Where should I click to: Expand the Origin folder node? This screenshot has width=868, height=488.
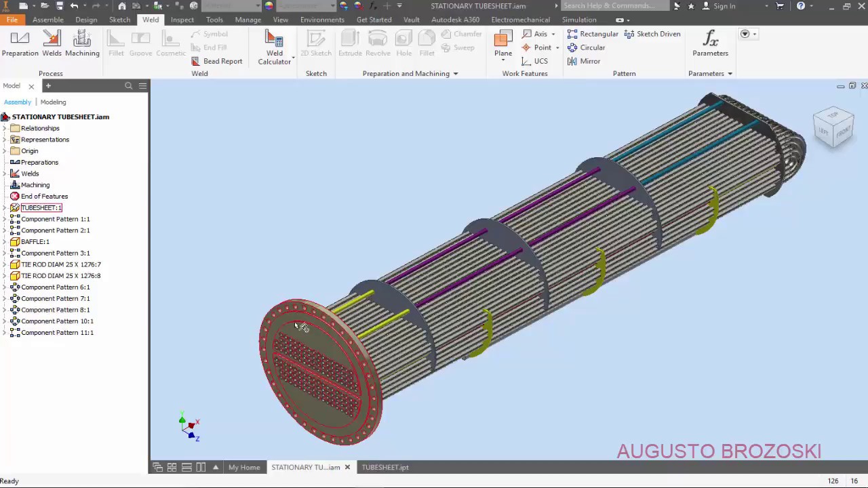point(5,151)
